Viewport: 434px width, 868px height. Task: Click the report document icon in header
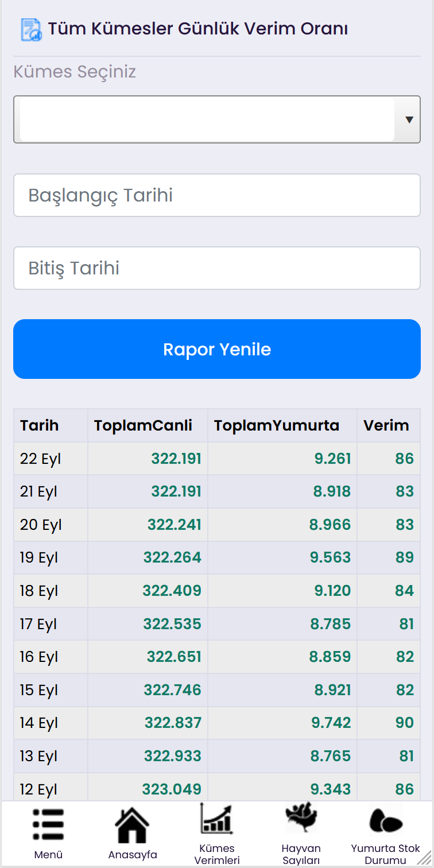(x=31, y=29)
